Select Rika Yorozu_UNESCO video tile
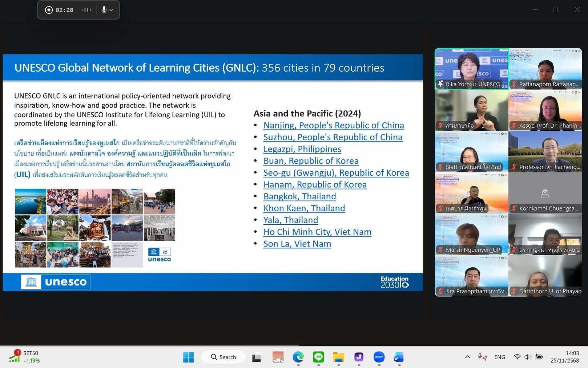The width and height of the screenshot is (588, 368). (x=471, y=69)
